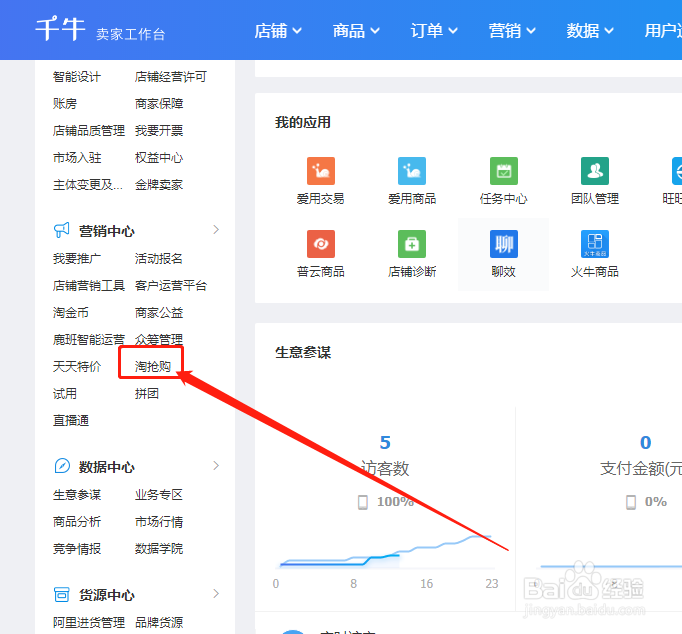Expand the 营销中心 section chevron
The height and width of the screenshot is (634, 682).
point(216,230)
